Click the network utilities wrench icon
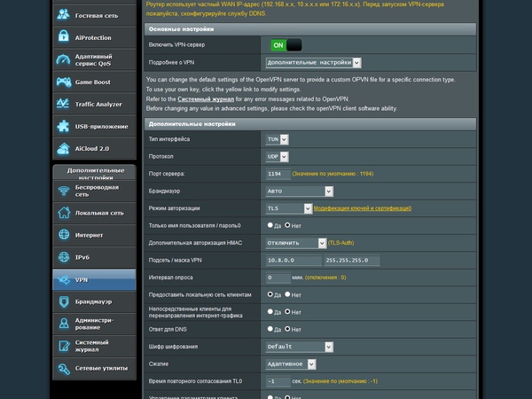 point(64,368)
